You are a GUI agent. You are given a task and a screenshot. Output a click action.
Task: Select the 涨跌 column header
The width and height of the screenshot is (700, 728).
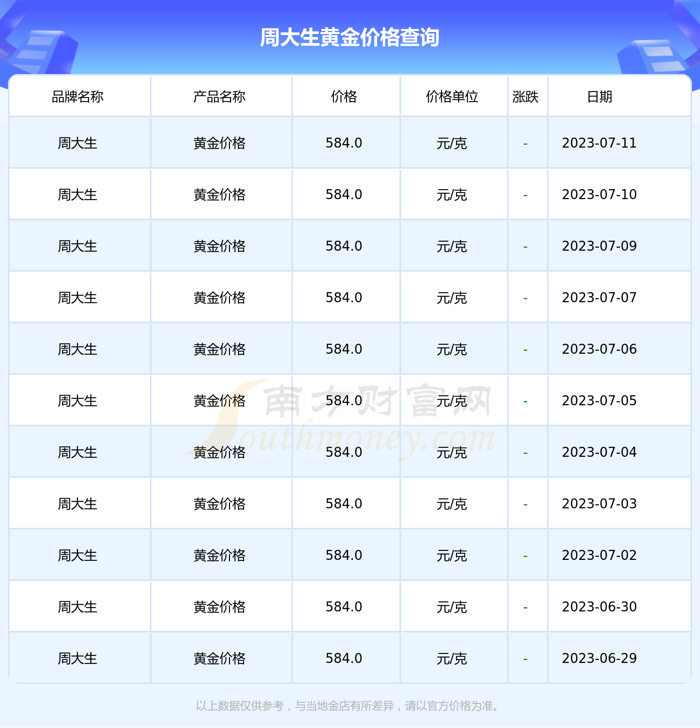tap(525, 97)
